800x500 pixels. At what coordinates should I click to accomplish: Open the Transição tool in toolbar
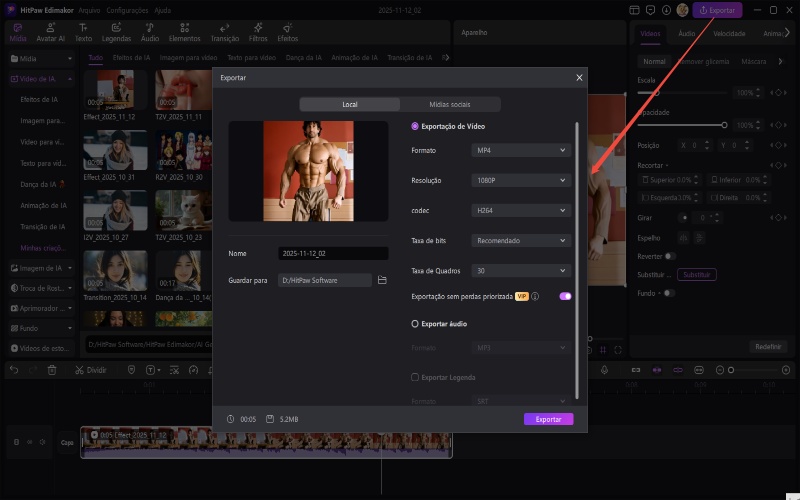(x=225, y=31)
